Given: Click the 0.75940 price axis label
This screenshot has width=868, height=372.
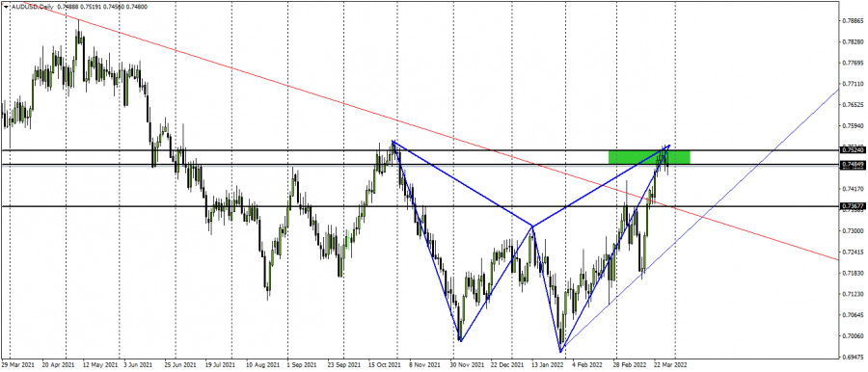Looking at the screenshot, I should [853, 125].
